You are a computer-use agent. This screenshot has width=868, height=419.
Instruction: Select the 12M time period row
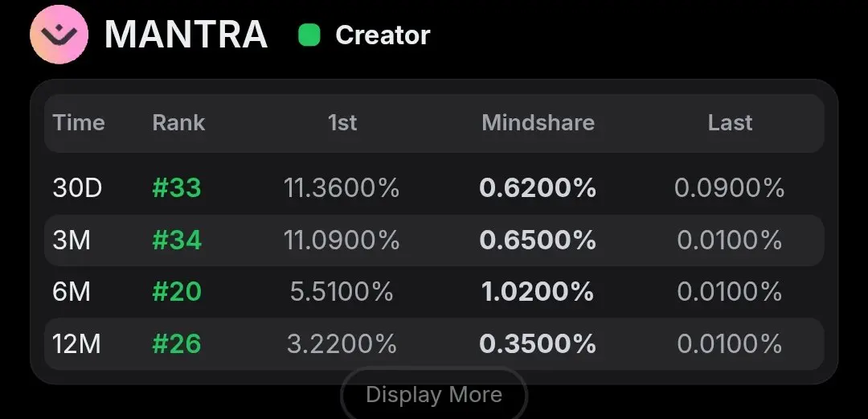point(76,344)
